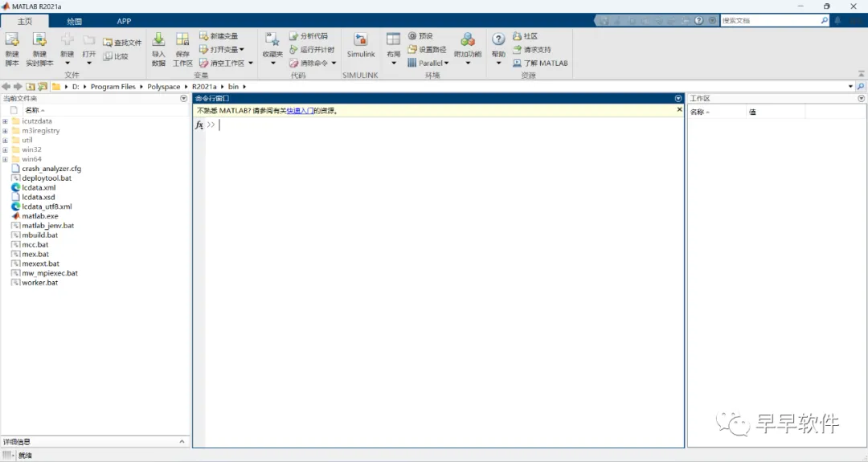Viewport: 868px width, 462px height.
Task: Click the help question mark in the quick access bar
Action: coord(699,20)
